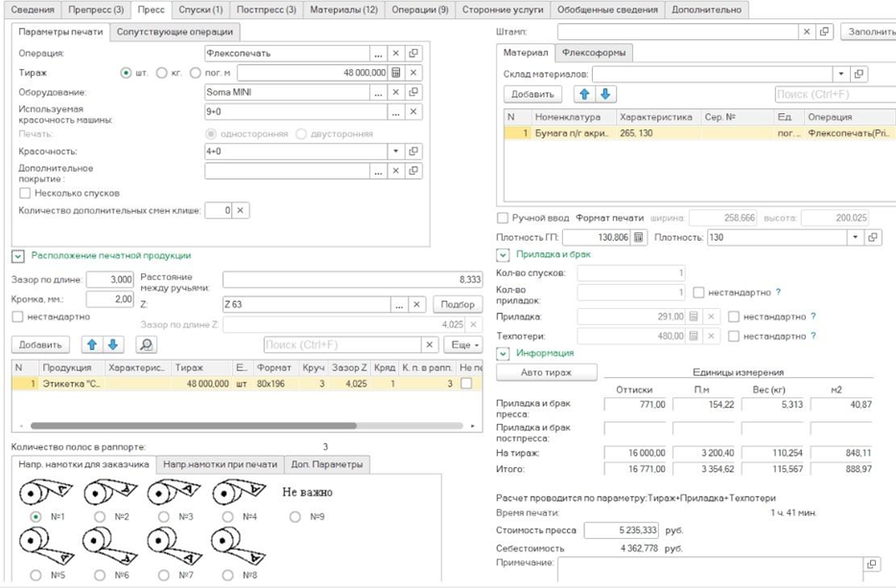Collapse the Расположение печатной продукции section
The width and height of the screenshot is (896, 588).
pyautogui.click(x=18, y=256)
